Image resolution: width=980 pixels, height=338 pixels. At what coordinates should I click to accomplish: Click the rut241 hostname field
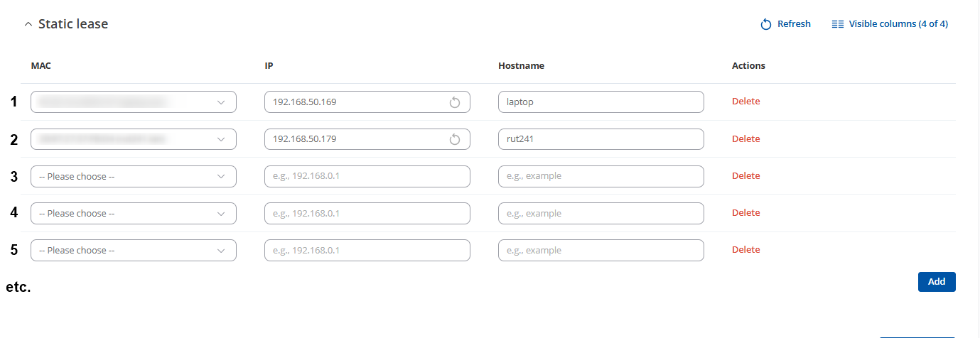coord(601,139)
